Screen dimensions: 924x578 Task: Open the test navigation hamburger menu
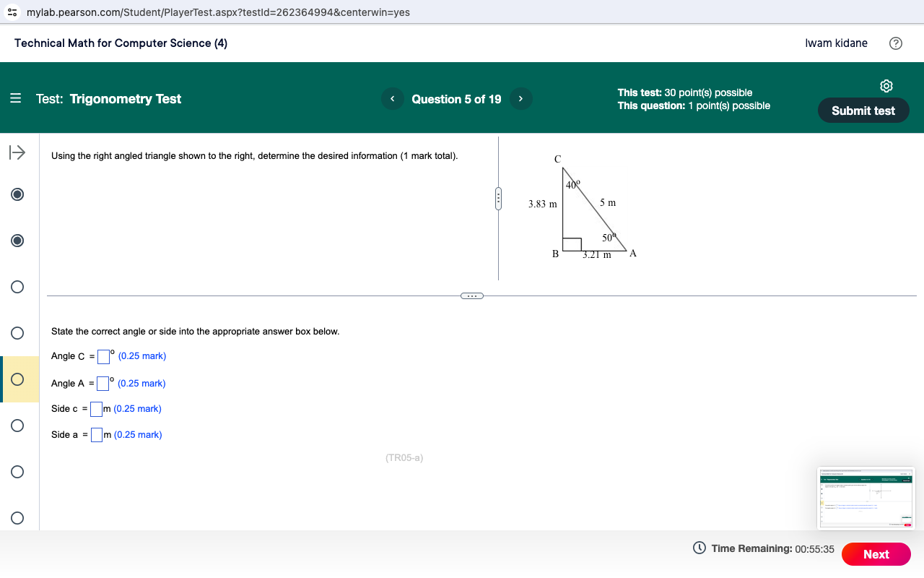(15, 98)
